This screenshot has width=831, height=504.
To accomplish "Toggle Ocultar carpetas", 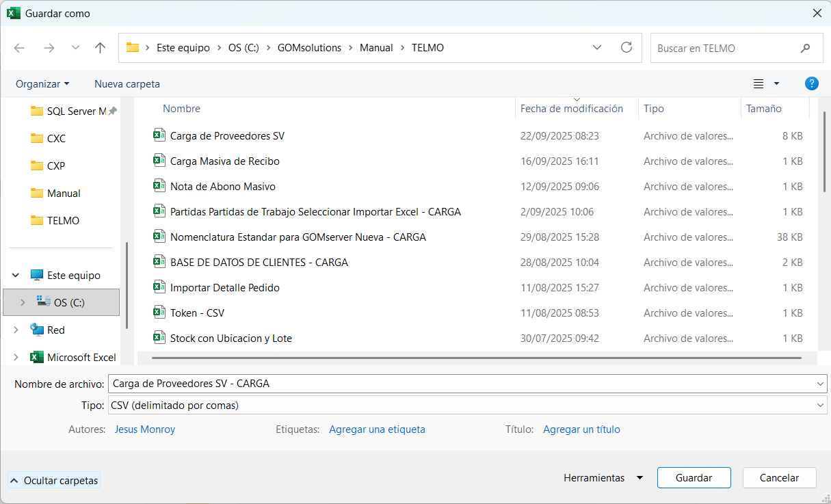I will tap(53, 480).
